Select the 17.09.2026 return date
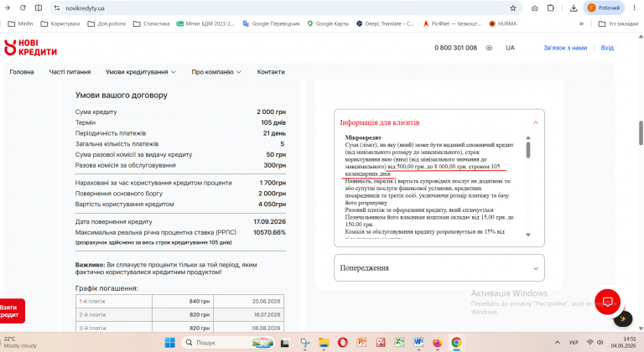Viewport: 644px width, 352px height. (269, 222)
